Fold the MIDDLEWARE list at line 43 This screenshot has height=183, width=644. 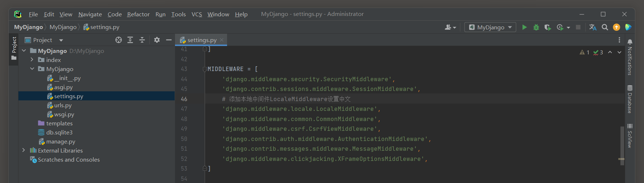coord(205,69)
